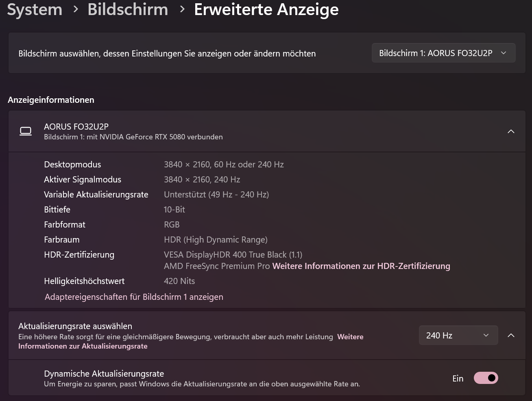Image resolution: width=532 pixels, height=401 pixels.
Task: Select the Erweiterte Anzeige page title
Action: [266, 9]
